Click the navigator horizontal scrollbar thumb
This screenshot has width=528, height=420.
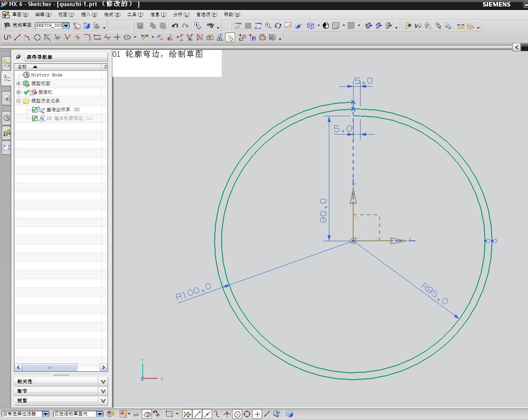49,367
